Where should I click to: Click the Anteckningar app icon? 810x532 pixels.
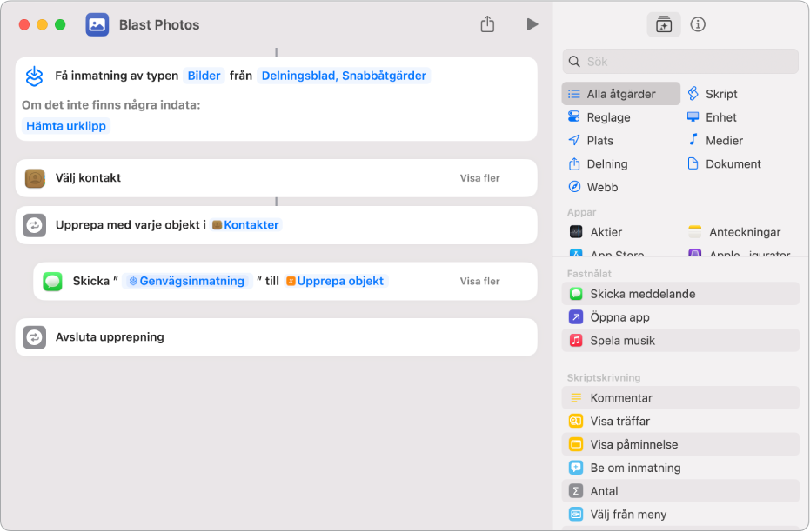(x=695, y=232)
